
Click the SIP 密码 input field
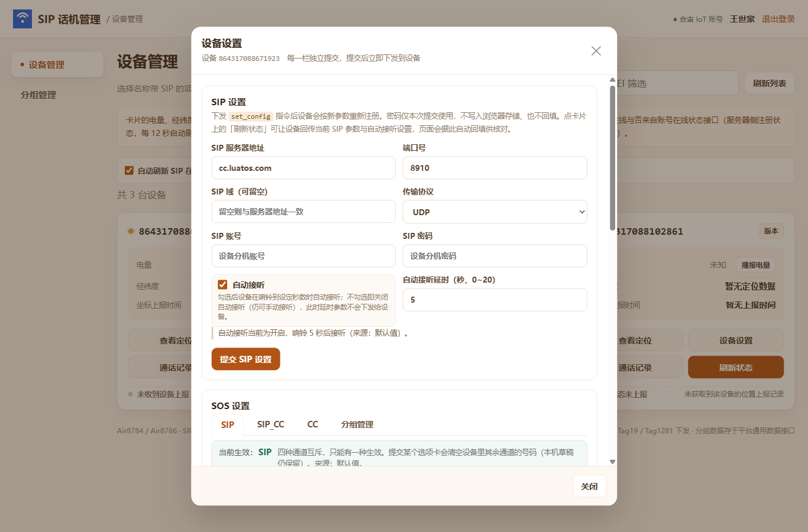[x=495, y=256]
